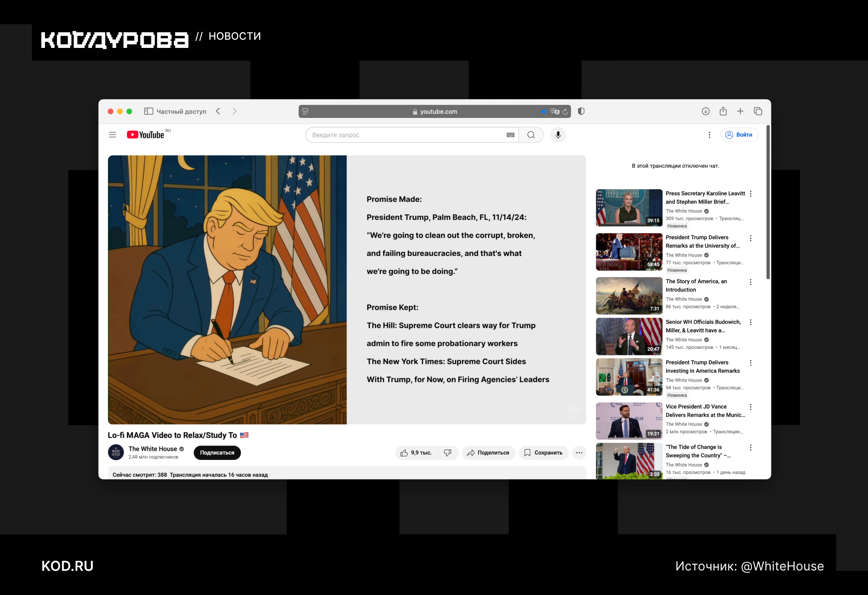Open The White House channel avatar
Viewport: 868px width, 595px height.
[116, 452]
